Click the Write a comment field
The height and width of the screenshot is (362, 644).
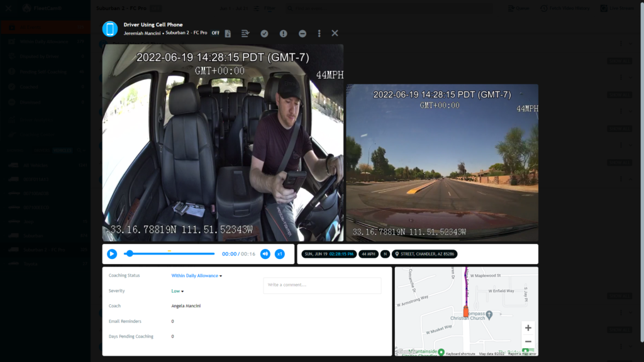(x=322, y=285)
